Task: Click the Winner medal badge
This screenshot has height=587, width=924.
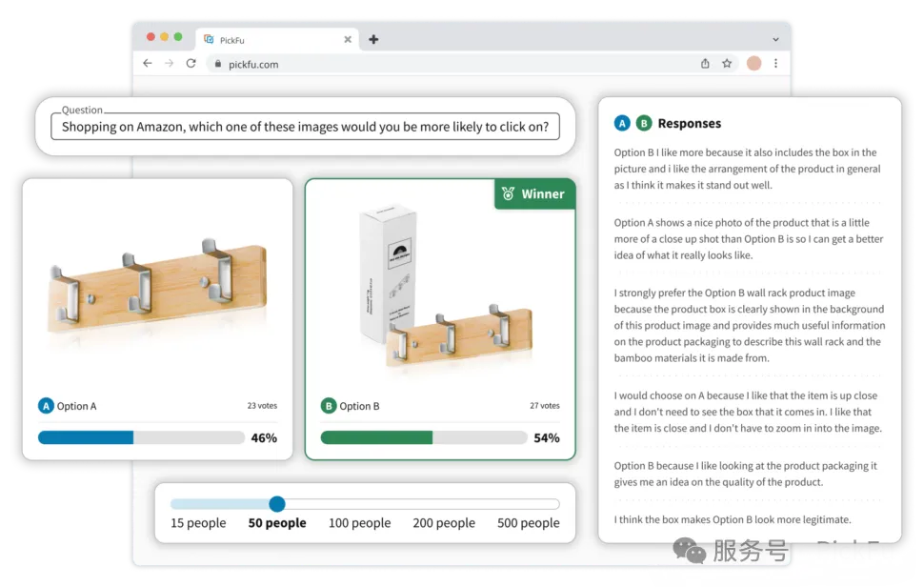Action: click(x=533, y=193)
